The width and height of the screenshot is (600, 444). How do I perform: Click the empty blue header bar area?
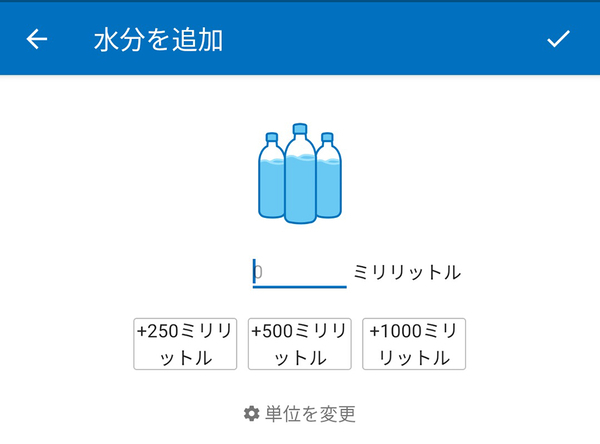click(400, 40)
